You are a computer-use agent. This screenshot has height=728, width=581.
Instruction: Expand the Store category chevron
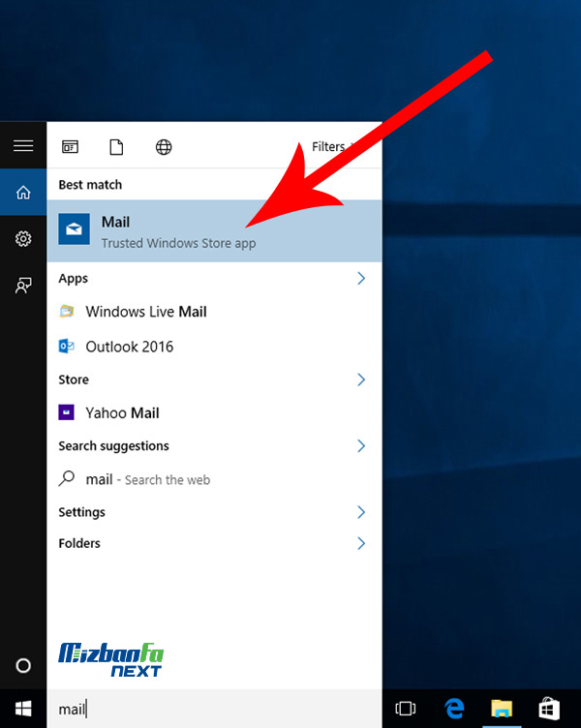click(x=361, y=379)
